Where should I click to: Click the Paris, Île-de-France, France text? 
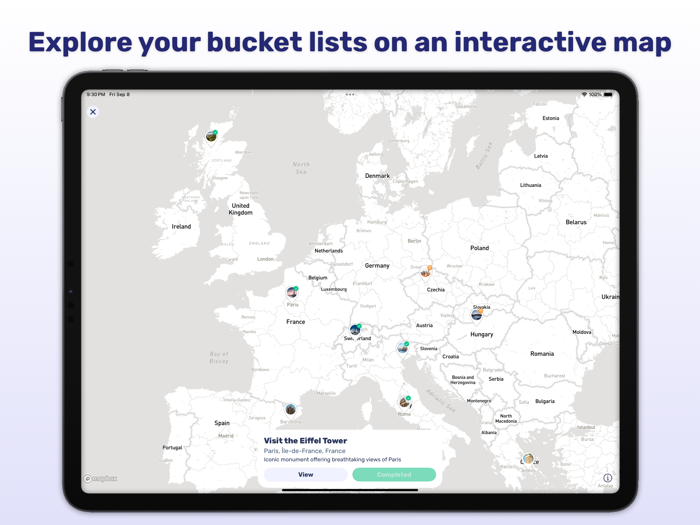click(x=304, y=451)
